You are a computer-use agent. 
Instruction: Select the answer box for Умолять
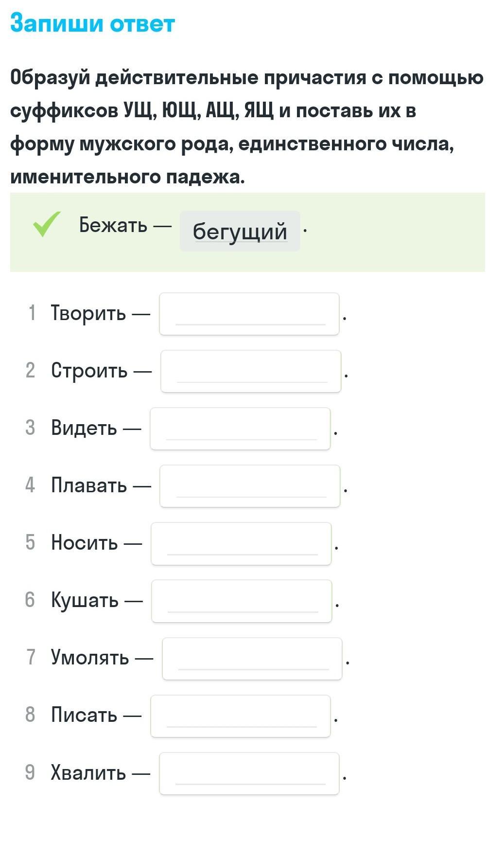click(x=252, y=659)
